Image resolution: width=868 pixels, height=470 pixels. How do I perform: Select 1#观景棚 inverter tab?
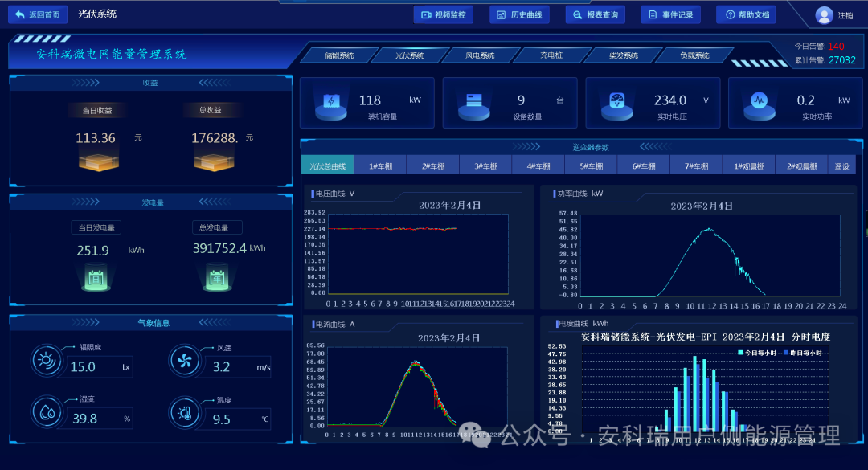point(749,166)
